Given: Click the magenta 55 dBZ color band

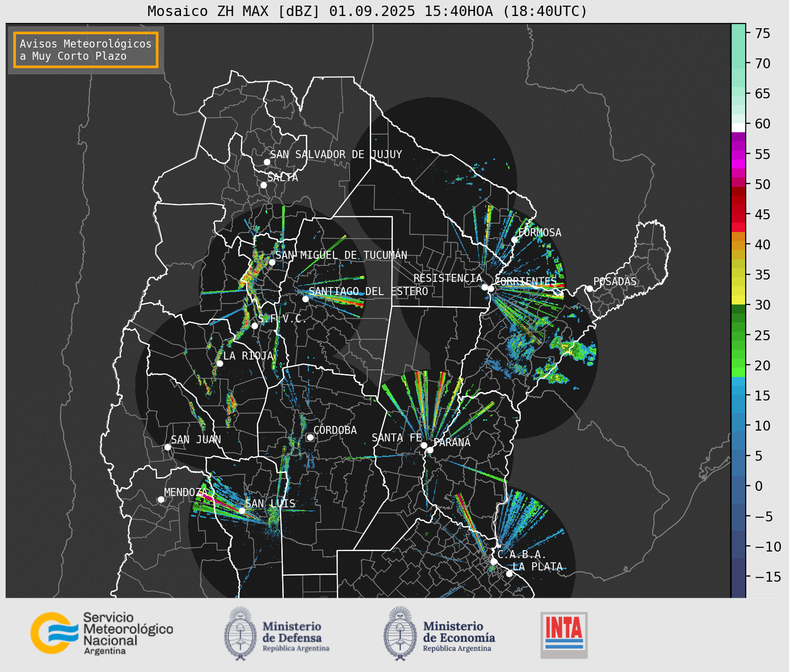Looking at the screenshot, I should click(738, 155).
